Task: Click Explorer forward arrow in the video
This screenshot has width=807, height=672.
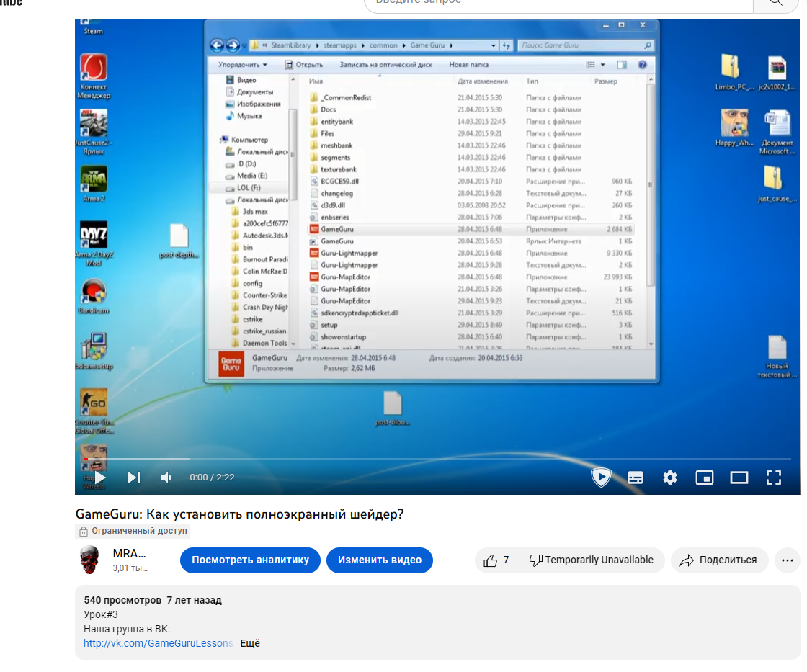Action: [x=233, y=45]
